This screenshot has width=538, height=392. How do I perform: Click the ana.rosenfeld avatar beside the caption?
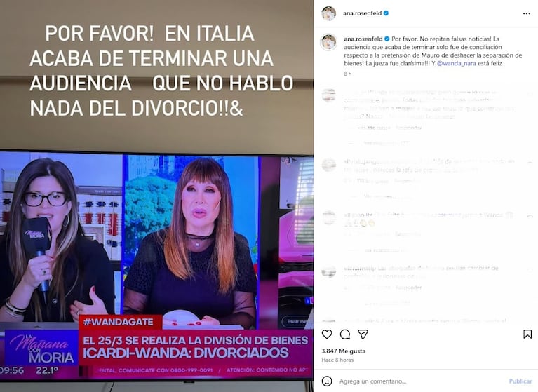pyautogui.click(x=328, y=42)
